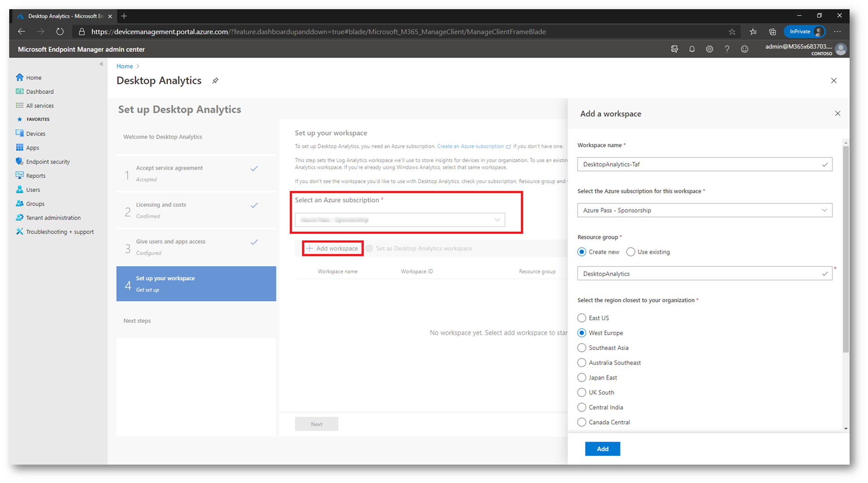The height and width of the screenshot is (483, 868).
Task: Click Set as Desktop Analytics workspace
Action: click(419, 248)
